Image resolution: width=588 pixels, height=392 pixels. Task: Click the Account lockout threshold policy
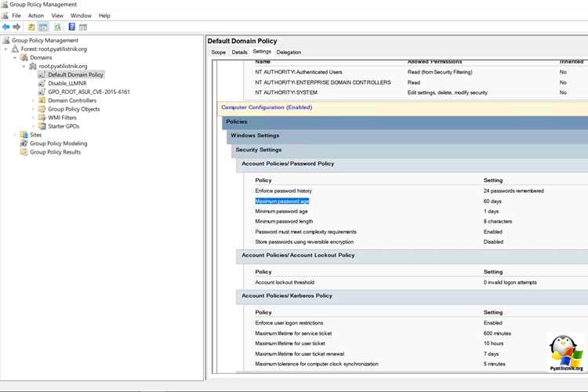pyautogui.click(x=285, y=282)
